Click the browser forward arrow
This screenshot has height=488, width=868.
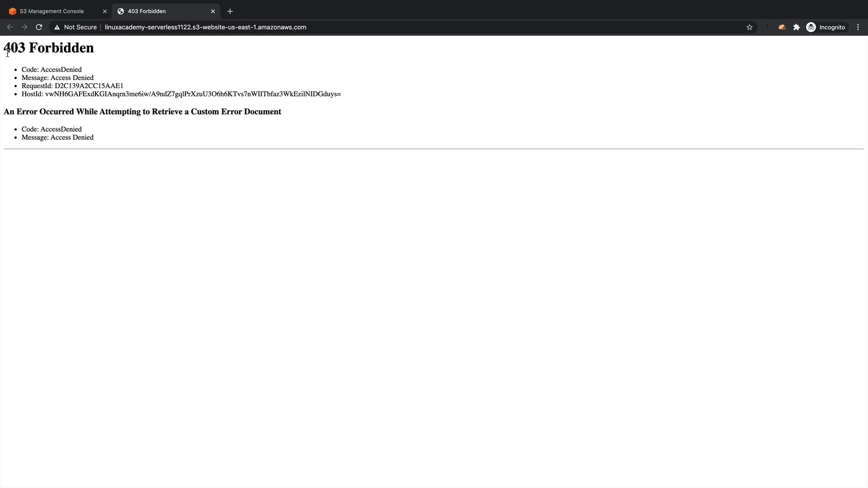point(24,27)
